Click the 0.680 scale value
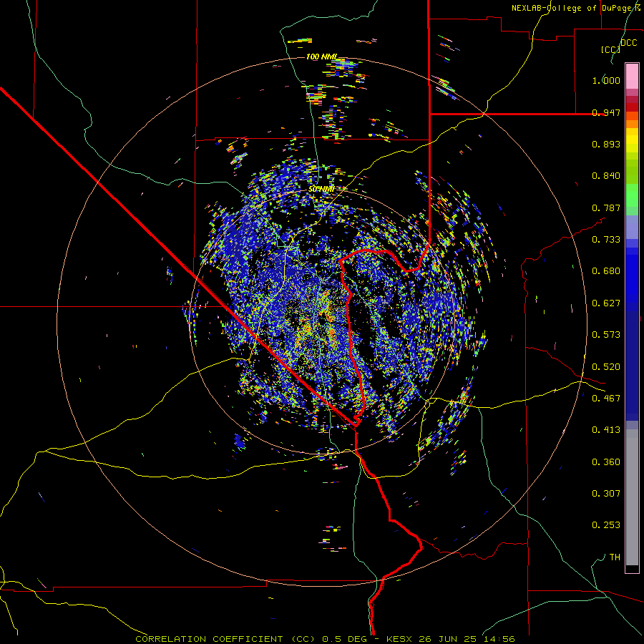This screenshot has height=644, width=644. click(x=606, y=271)
